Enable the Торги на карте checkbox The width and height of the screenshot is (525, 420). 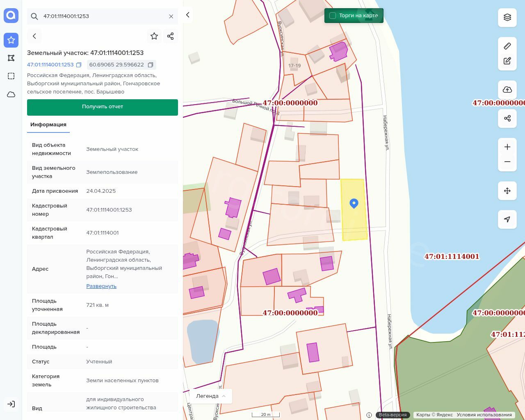[x=333, y=16]
